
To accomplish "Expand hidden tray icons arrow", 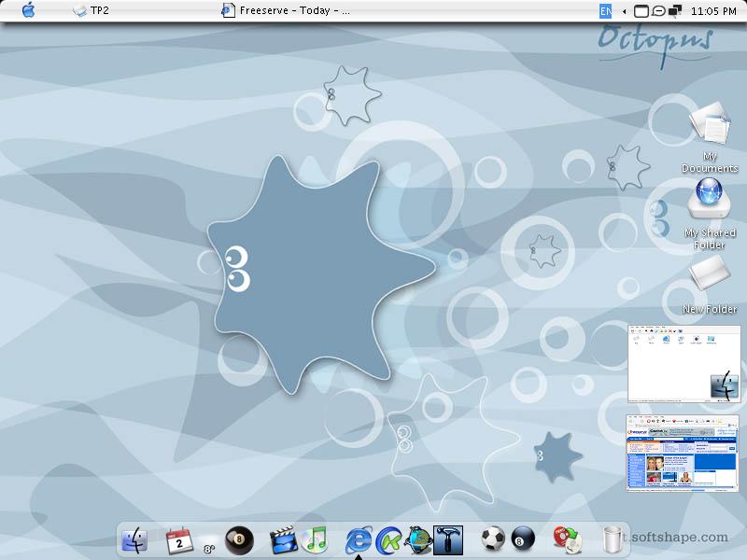I will [x=624, y=11].
